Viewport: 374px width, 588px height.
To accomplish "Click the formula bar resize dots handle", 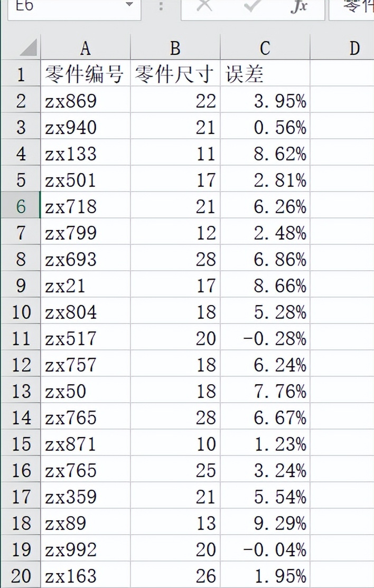I will click(x=161, y=6).
